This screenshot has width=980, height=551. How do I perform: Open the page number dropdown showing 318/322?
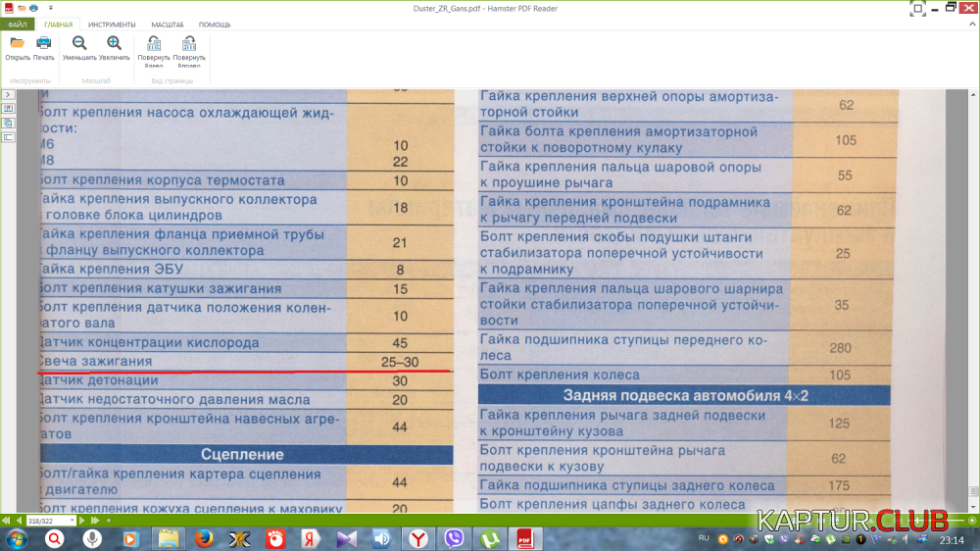click(x=73, y=520)
